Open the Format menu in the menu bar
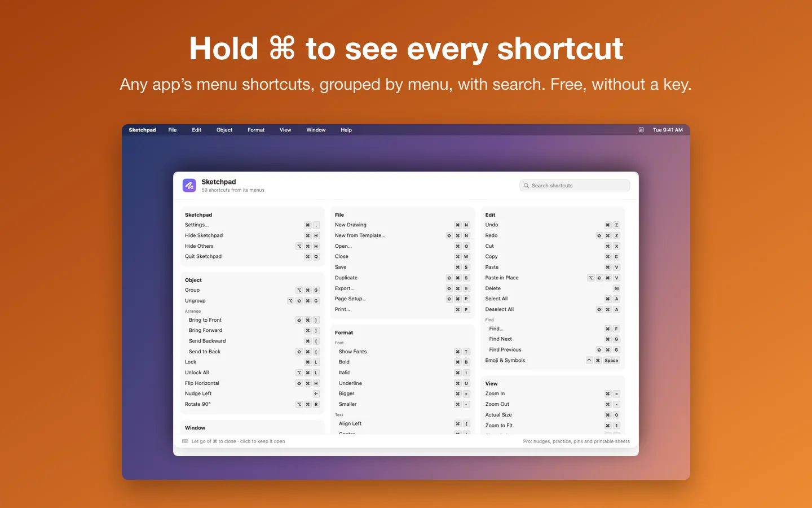The width and height of the screenshot is (812, 508). [256, 130]
